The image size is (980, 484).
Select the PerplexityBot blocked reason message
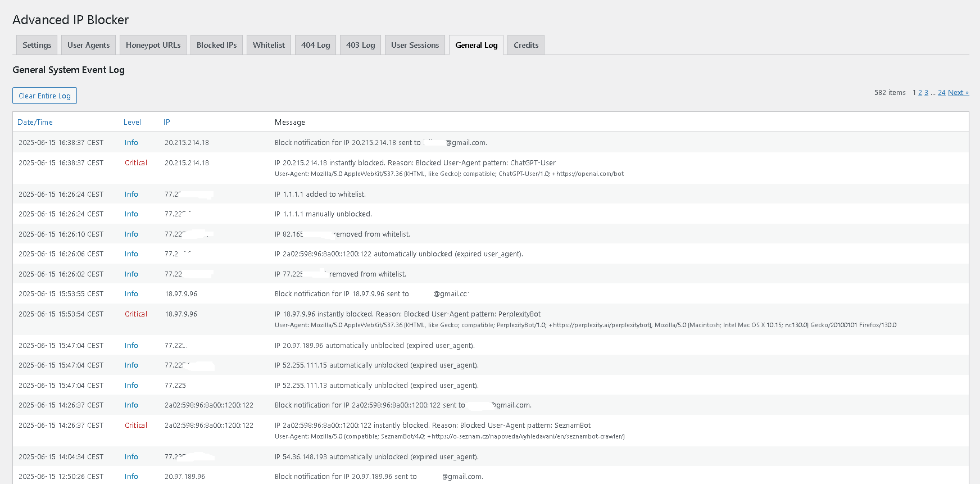point(408,314)
